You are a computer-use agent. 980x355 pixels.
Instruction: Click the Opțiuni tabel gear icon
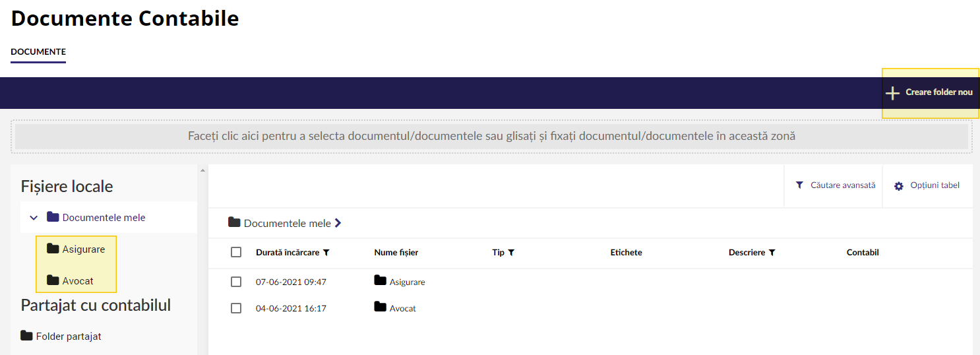tap(898, 186)
